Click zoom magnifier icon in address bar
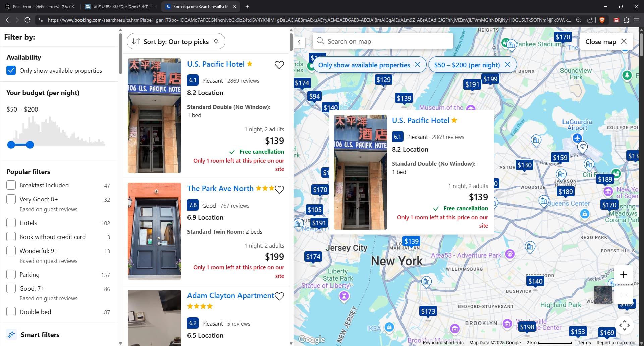This screenshot has width=644, height=346. 578,20
